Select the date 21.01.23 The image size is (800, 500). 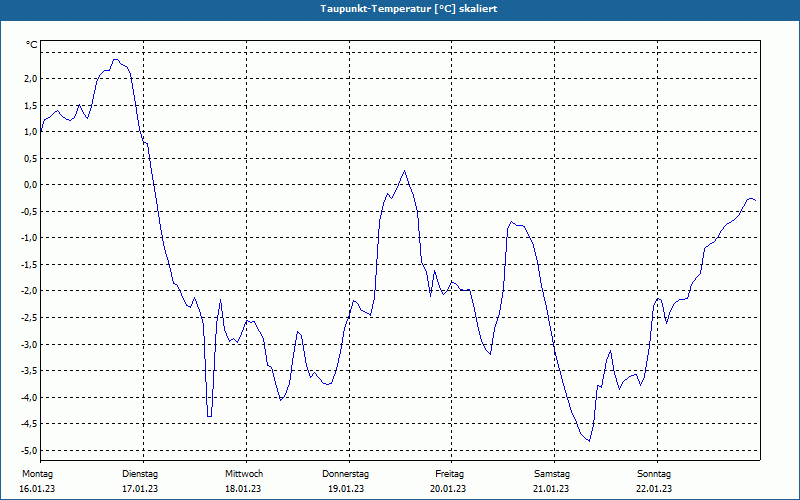(551, 489)
